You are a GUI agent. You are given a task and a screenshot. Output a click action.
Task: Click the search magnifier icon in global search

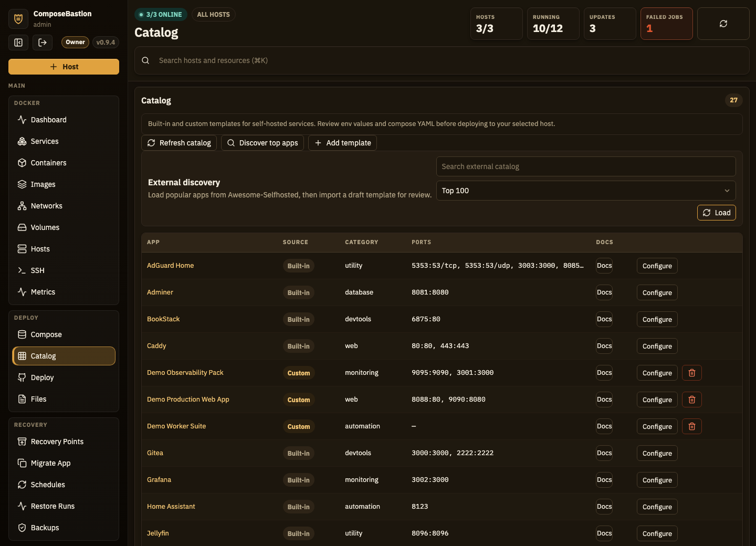click(x=145, y=60)
